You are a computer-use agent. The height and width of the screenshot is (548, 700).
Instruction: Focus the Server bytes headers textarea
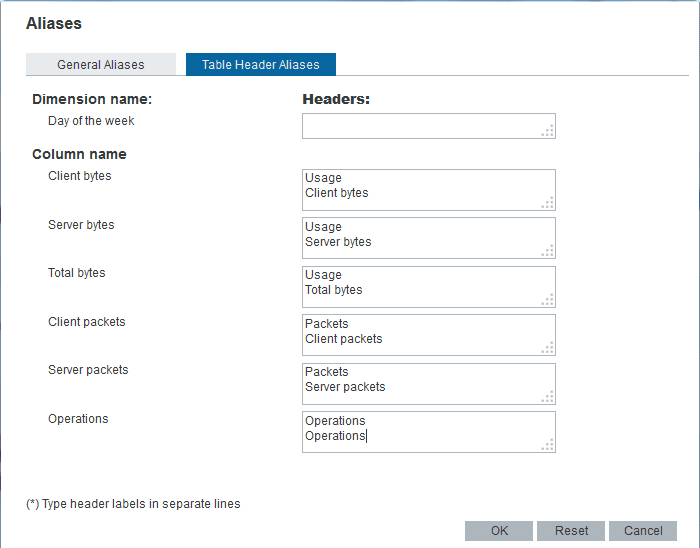[x=429, y=238]
